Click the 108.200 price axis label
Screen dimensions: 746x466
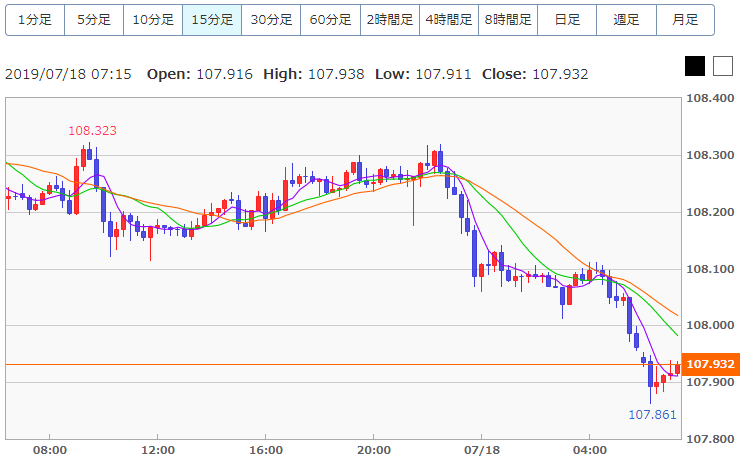coord(710,212)
